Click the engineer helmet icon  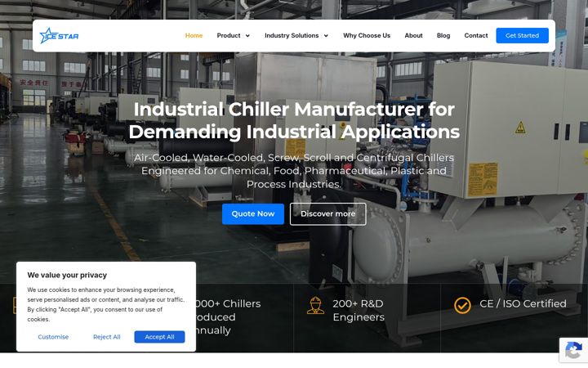click(315, 305)
